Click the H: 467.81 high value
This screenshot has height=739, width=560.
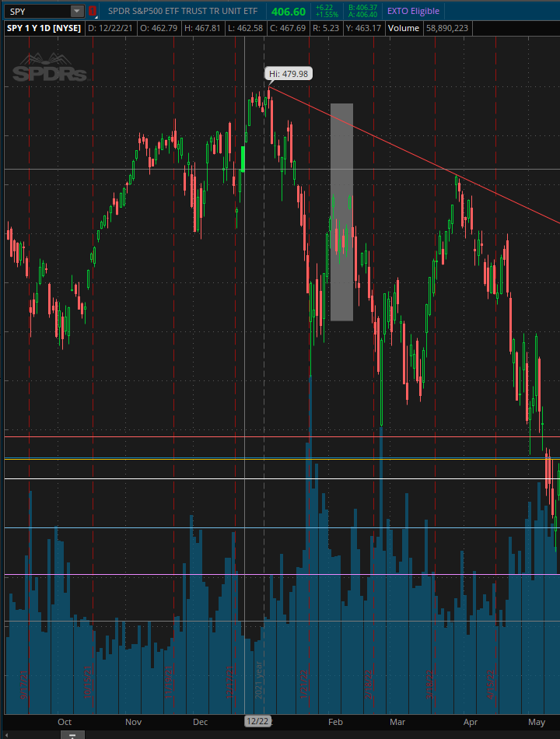point(202,28)
